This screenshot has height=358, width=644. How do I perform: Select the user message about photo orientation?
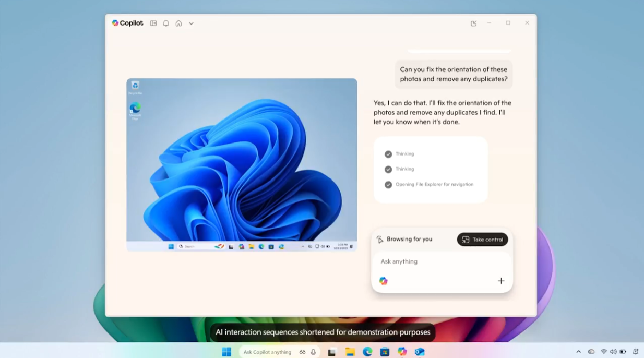click(453, 74)
